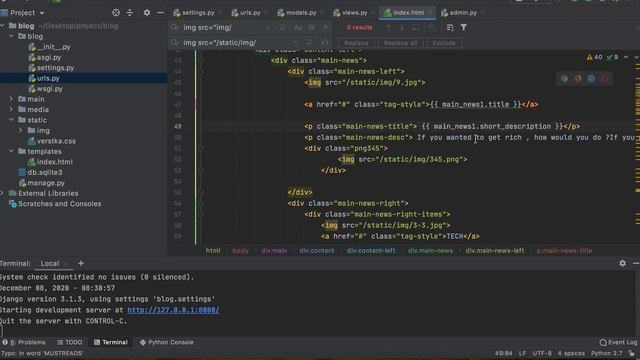The width and height of the screenshot is (640, 360).
Task: Toggle Match Case (Aa) in search
Action: pos(298,27)
